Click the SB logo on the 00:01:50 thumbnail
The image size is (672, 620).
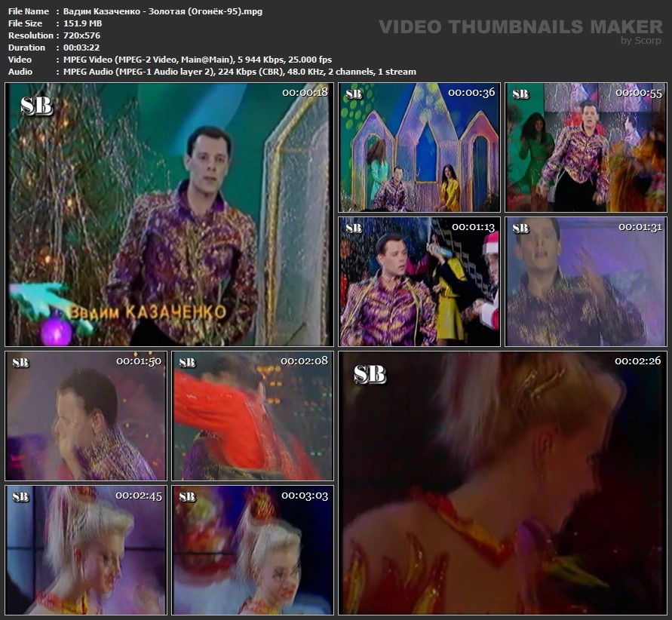coord(20,363)
